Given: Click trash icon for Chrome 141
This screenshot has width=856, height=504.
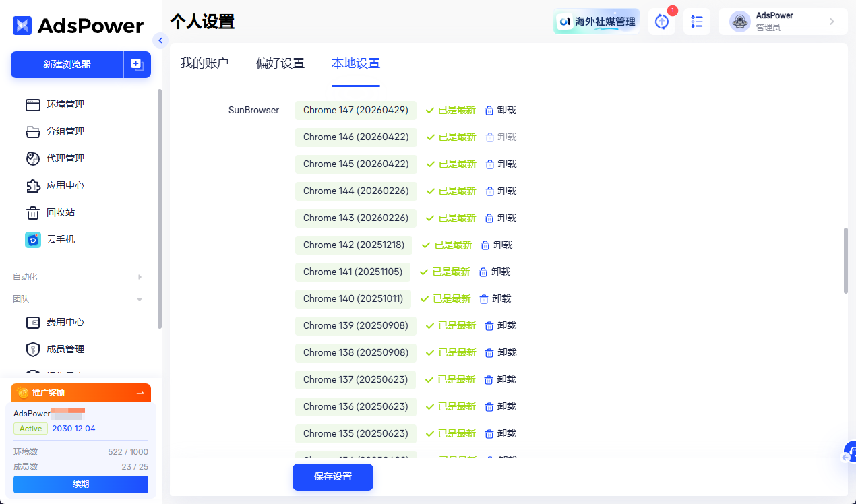Looking at the screenshot, I should [483, 272].
